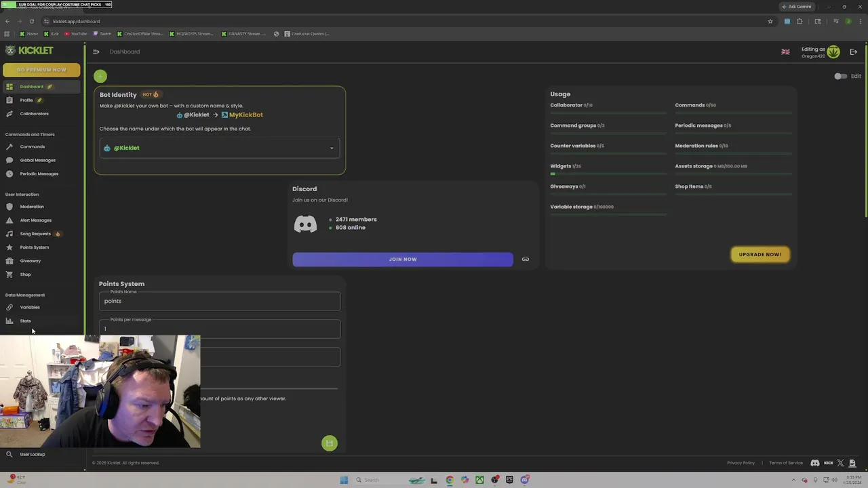Click the 'Collaborator 0/10' usage label
The width and height of the screenshot is (868, 488).
click(571, 105)
